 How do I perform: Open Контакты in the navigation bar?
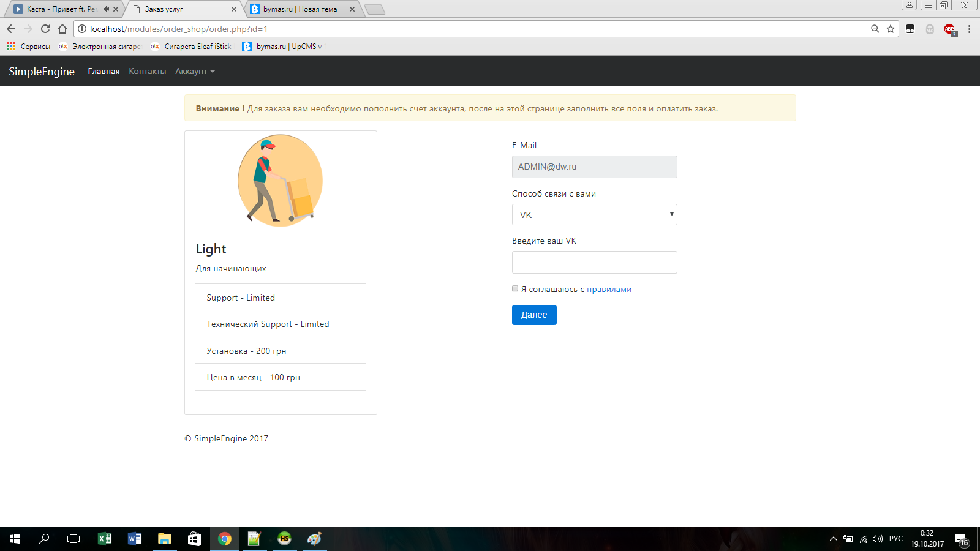(x=147, y=72)
